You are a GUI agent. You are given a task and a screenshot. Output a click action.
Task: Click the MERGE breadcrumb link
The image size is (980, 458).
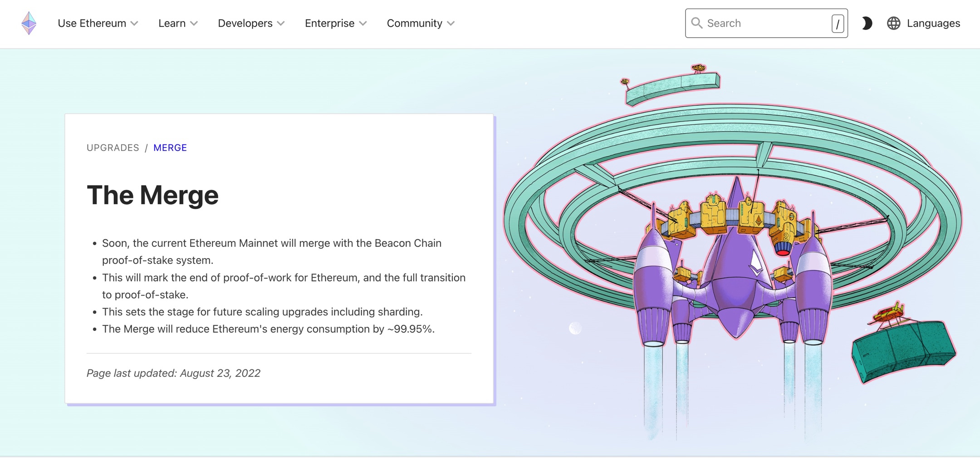tap(170, 148)
